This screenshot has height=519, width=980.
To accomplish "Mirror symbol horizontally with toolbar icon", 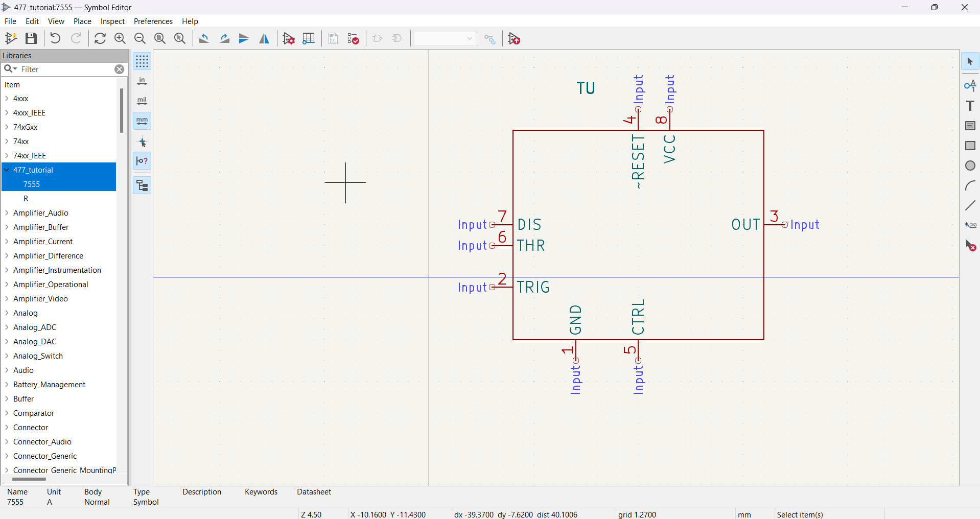I will pos(264,38).
